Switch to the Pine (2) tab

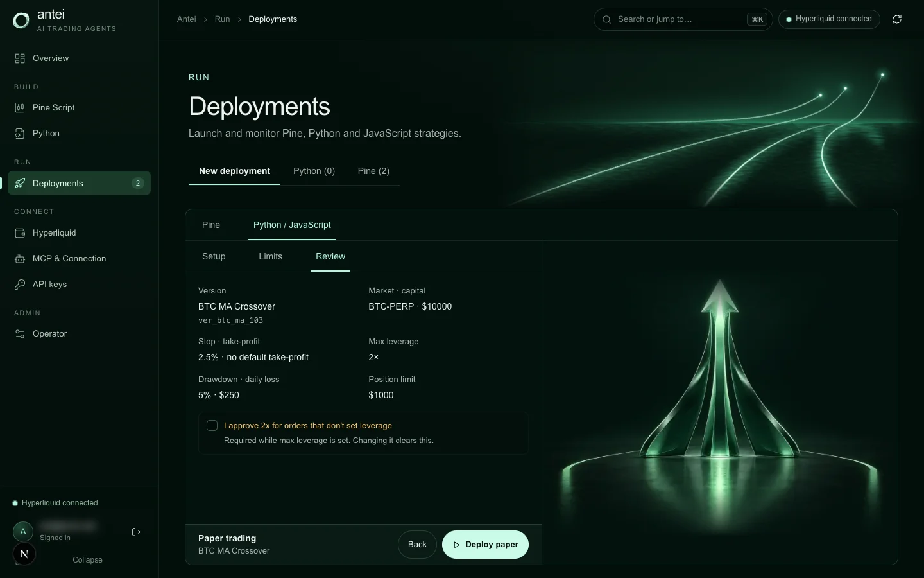pos(373,171)
